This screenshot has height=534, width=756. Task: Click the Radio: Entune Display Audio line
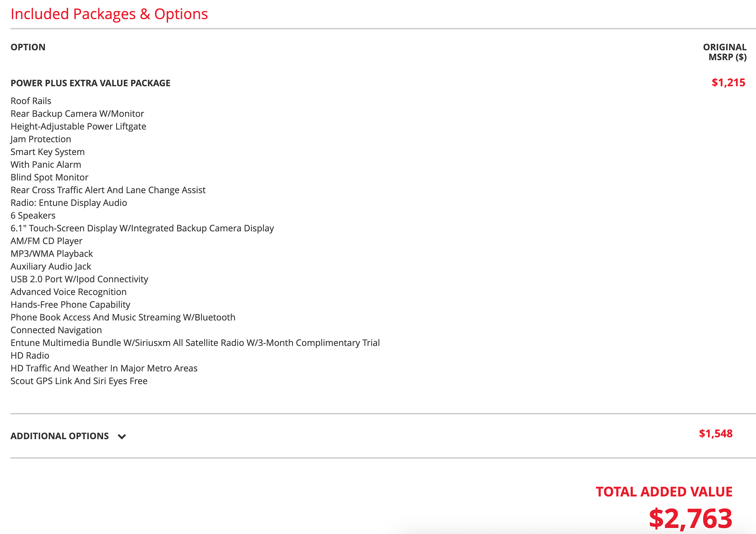click(69, 203)
